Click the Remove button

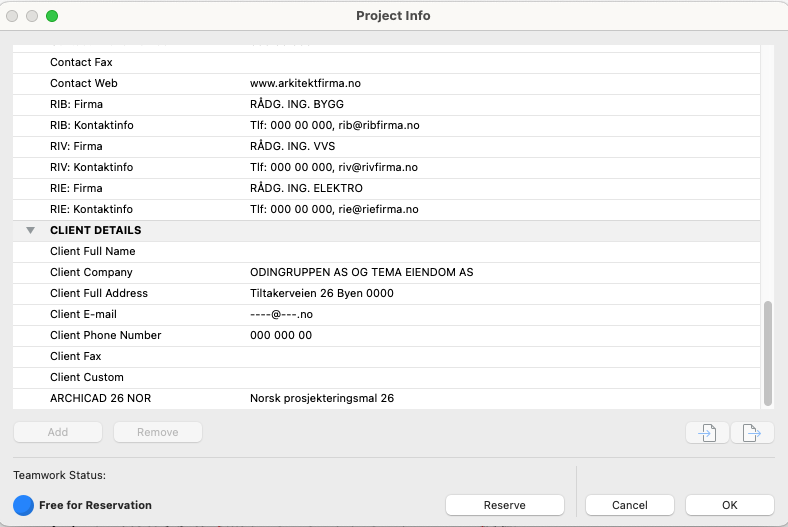(157, 432)
